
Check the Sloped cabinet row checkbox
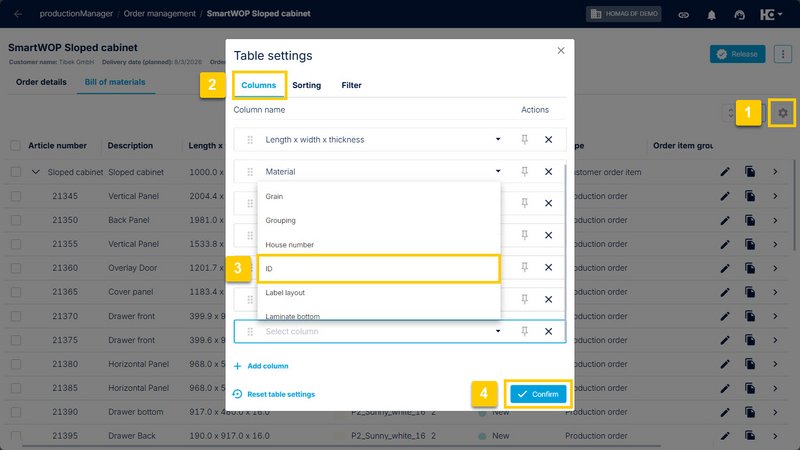coord(15,172)
